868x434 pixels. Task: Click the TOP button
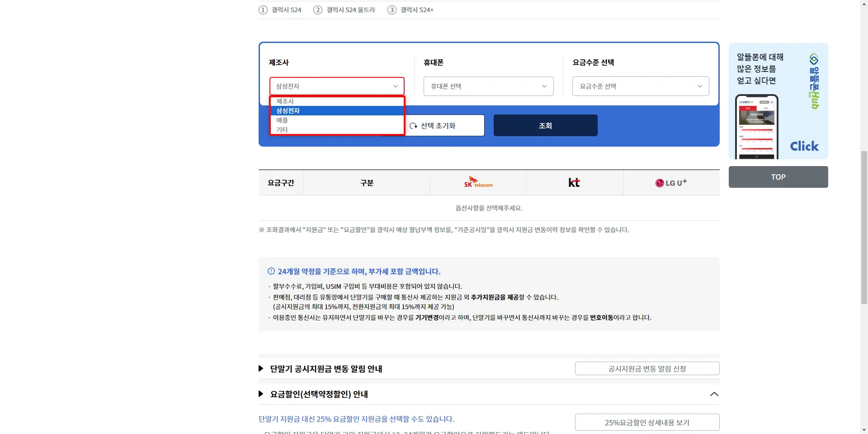click(778, 177)
